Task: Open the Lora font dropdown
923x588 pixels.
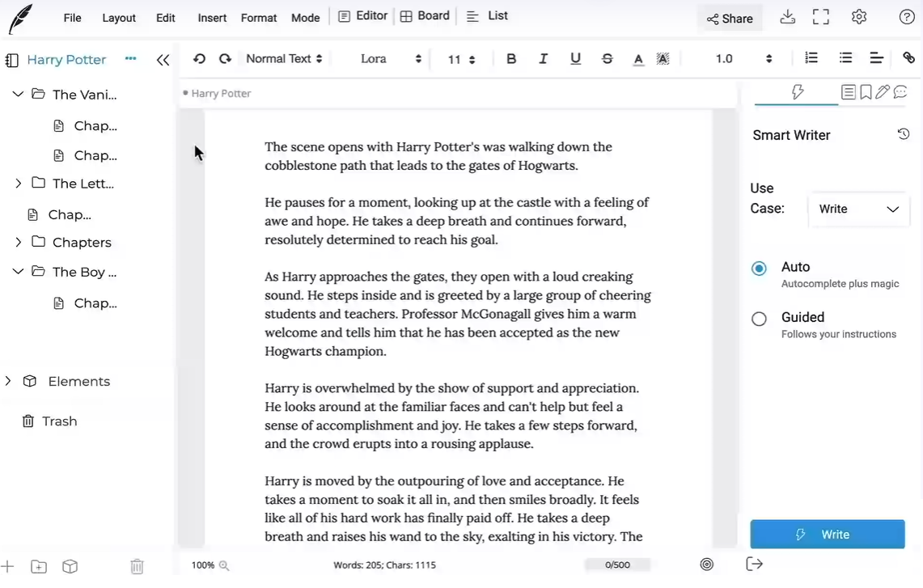Action: (x=390, y=59)
